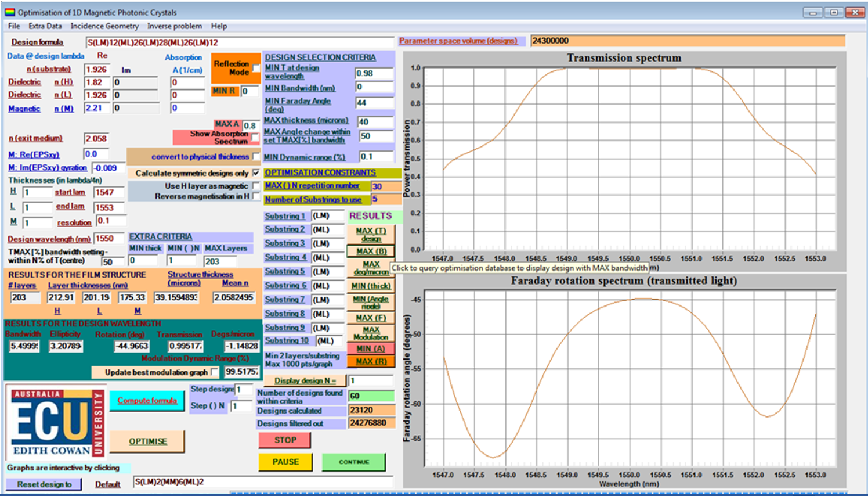The width and height of the screenshot is (868, 496).
Task: Enable convert to physical thickness option
Action: point(256,156)
